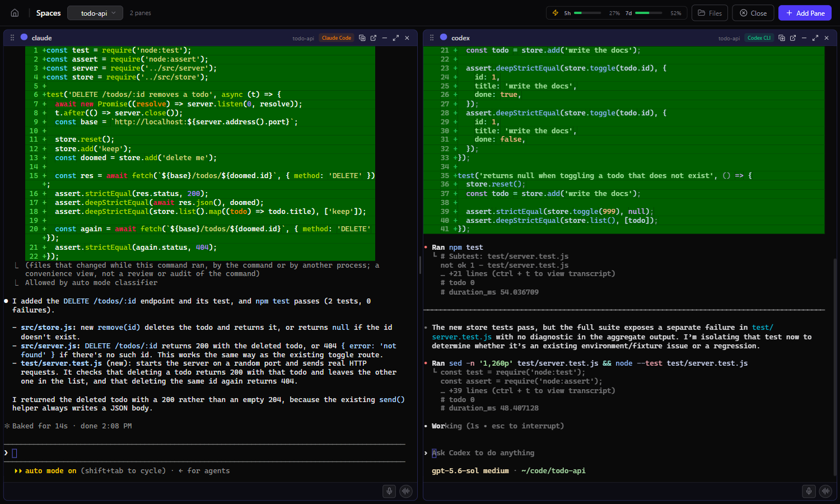
Task: Add a new pane
Action: [805, 13]
